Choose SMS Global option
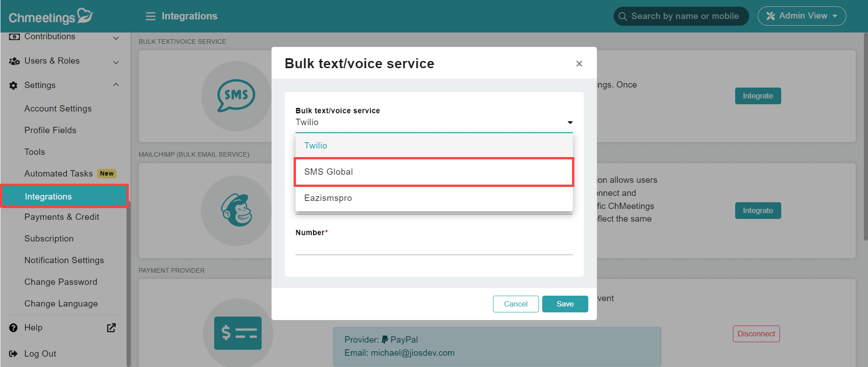Screen dimensions: 868x367 [x=434, y=172]
